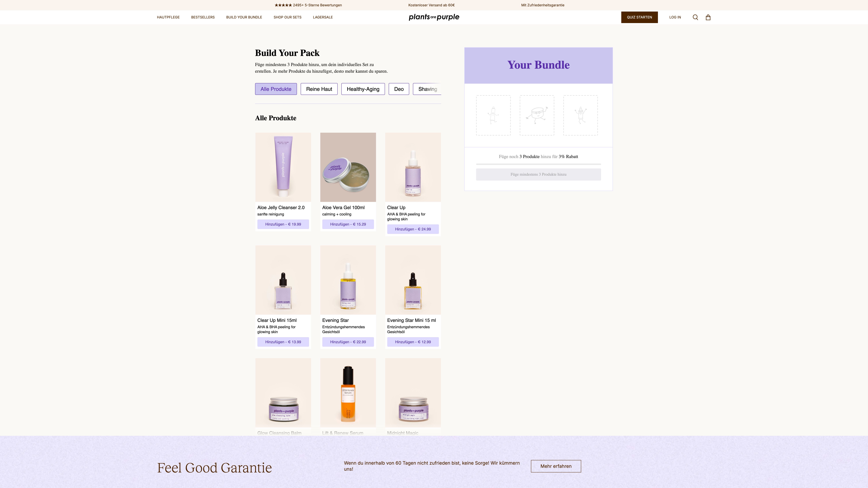Viewport: 868px width, 488px height.
Task: Select the middle empty bundle slot placeholder
Action: (x=537, y=116)
